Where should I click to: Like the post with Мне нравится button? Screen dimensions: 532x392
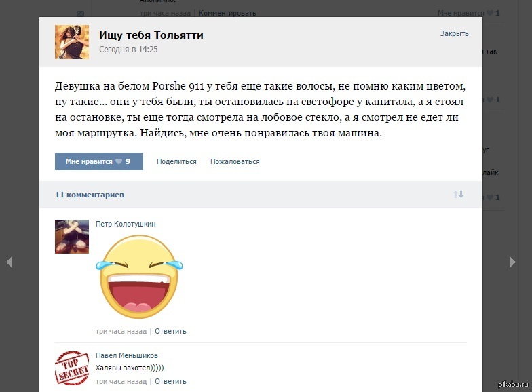(x=99, y=161)
